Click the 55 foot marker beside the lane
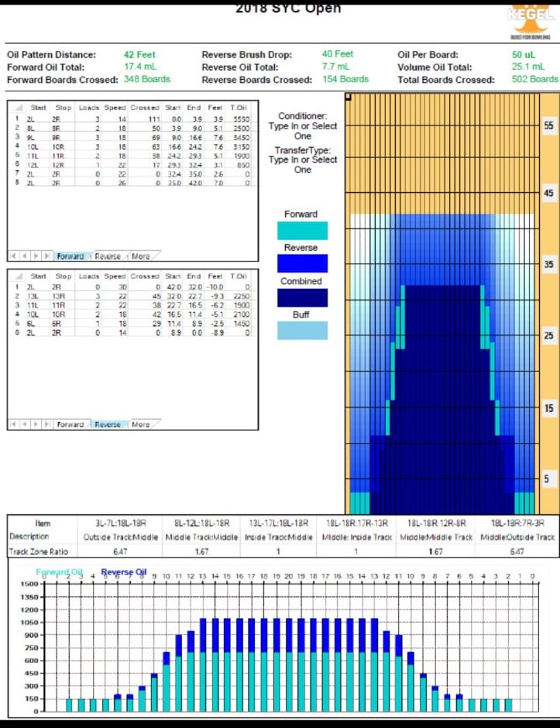560x728 pixels. tap(548, 125)
